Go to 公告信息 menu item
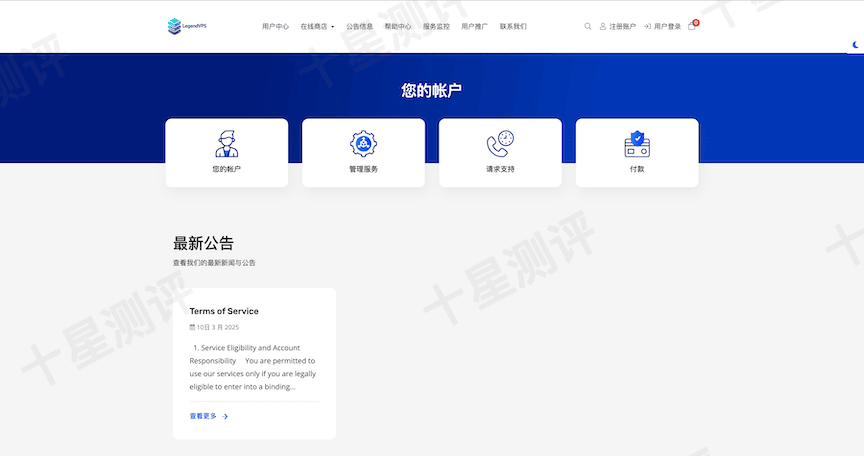 tap(359, 27)
